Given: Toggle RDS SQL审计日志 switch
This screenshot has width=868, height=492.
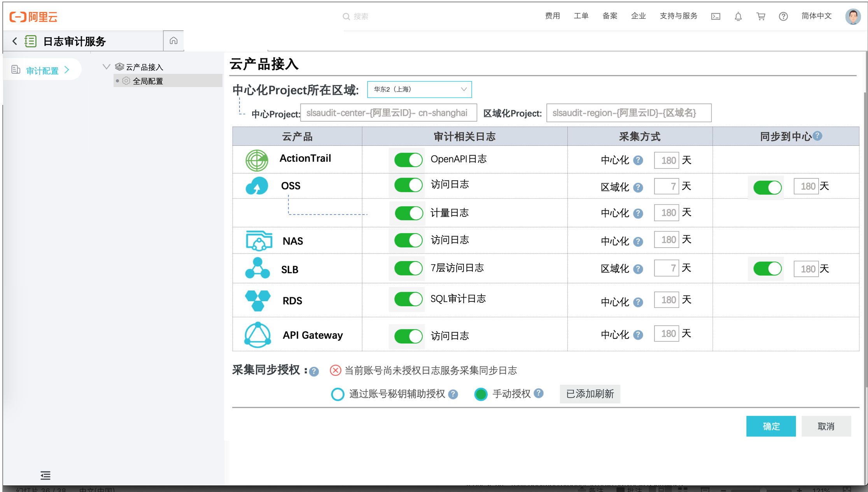Looking at the screenshot, I should point(408,299).
